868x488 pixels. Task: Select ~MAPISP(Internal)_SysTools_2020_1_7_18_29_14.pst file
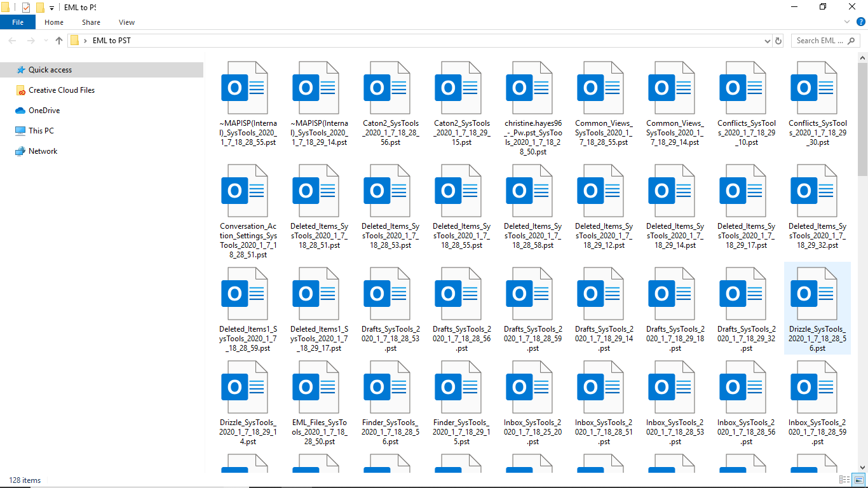point(318,104)
